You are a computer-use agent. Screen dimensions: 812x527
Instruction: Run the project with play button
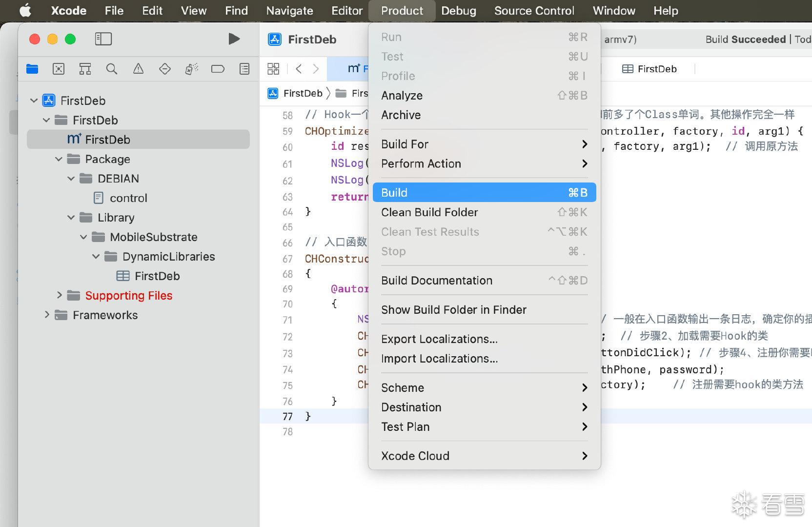pos(234,39)
